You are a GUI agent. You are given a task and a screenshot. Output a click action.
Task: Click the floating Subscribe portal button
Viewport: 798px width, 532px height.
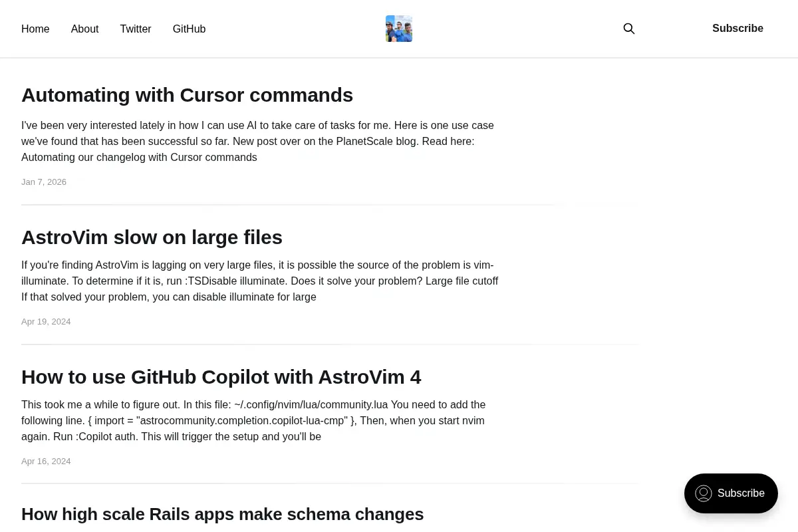tap(731, 493)
